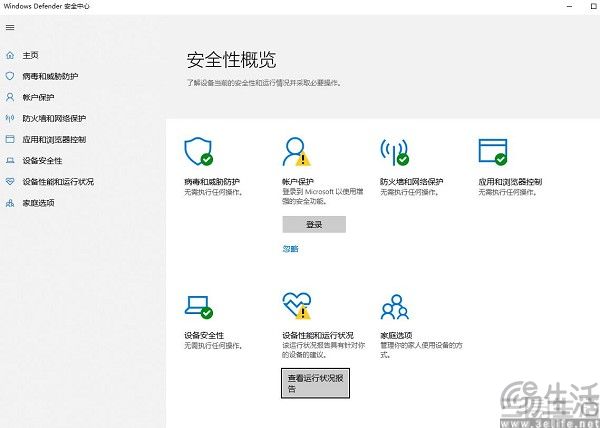This screenshot has width=600, height=428.
Task: Open the hamburger navigation menu
Action: click(x=10, y=28)
